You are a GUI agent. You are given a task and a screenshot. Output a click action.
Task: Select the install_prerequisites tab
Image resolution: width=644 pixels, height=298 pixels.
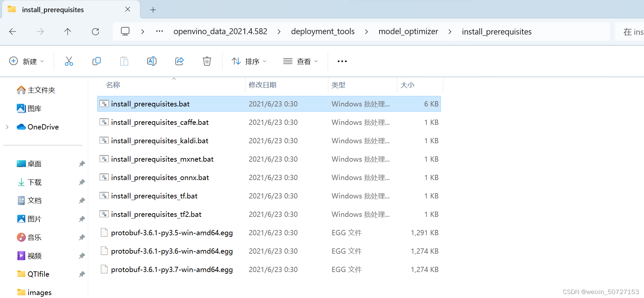(71, 10)
